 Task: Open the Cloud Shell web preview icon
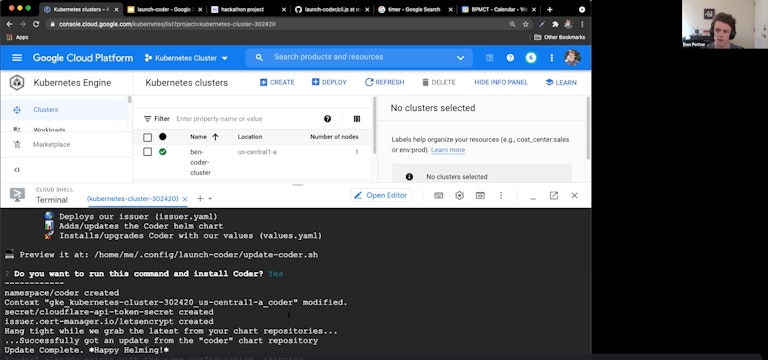click(480, 195)
